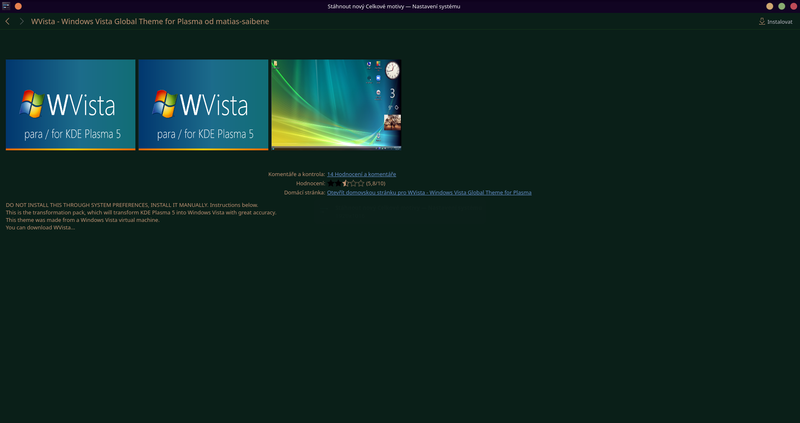Click the Instalovat button
This screenshot has width=800, height=423.
775,21
